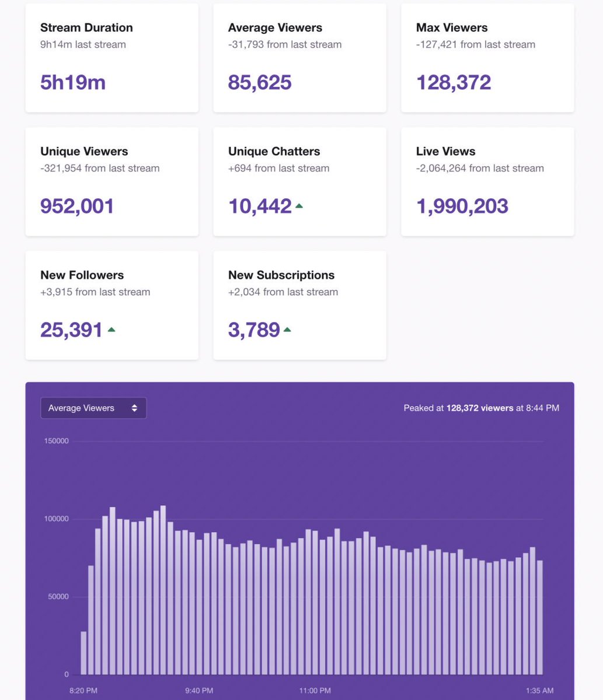Click '-321,954 from last stream' text
Screen dimensions: 603x700
click(100, 168)
